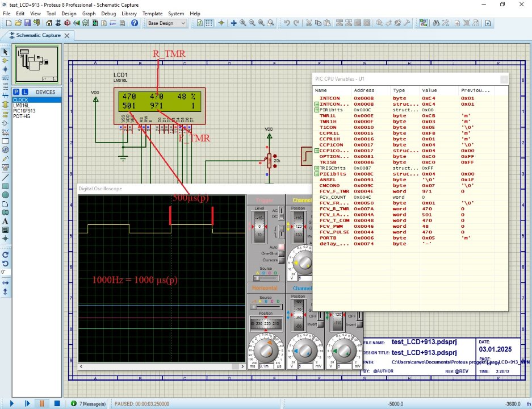Screen dimensions: 532x409
Task: Select the Virtual Instruments Mode icon
Action: click(6, 166)
